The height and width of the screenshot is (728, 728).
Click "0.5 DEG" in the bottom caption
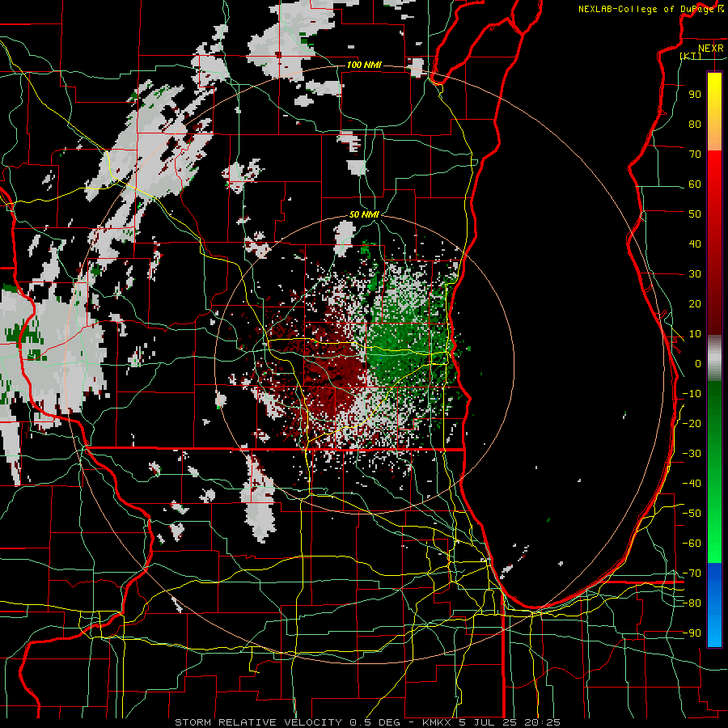[x=375, y=722]
